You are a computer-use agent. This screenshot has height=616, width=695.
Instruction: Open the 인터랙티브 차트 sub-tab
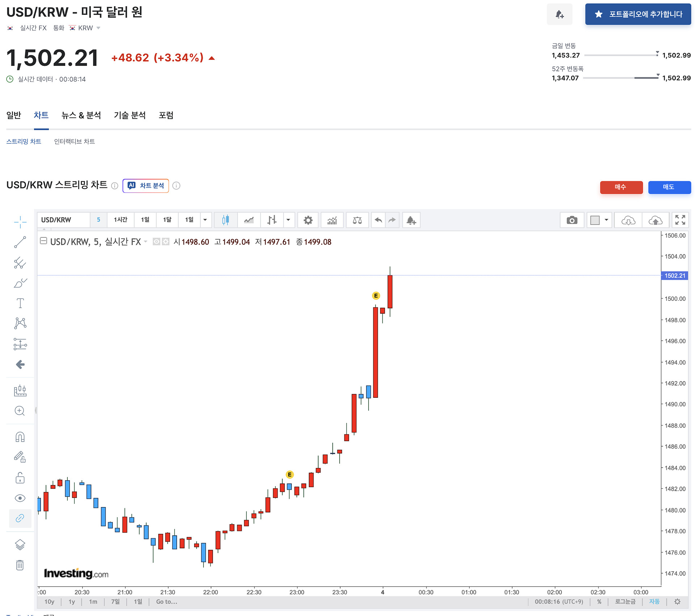(74, 142)
